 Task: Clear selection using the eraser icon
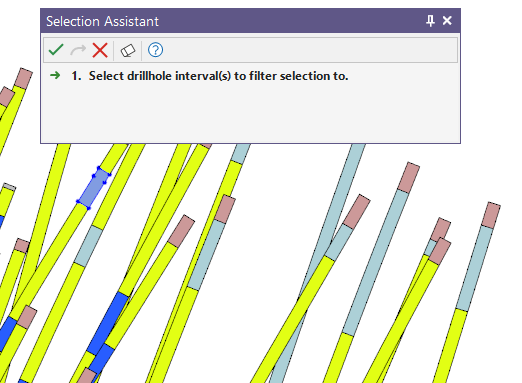[x=128, y=51]
